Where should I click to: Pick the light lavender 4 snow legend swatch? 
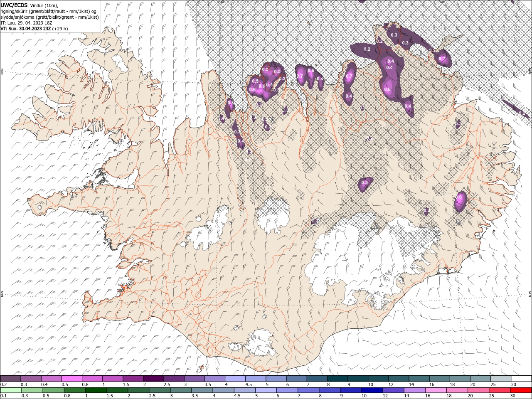pyautogui.click(x=235, y=379)
